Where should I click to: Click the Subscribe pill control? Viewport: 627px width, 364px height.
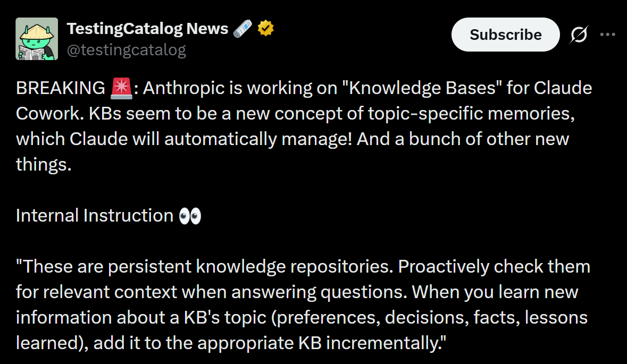pyautogui.click(x=505, y=34)
